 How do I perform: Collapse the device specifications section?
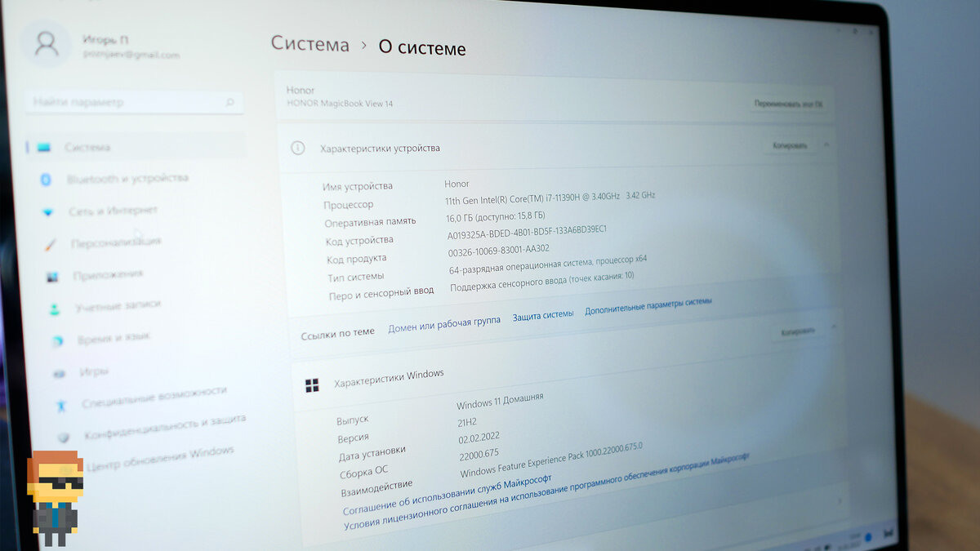(x=826, y=144)
